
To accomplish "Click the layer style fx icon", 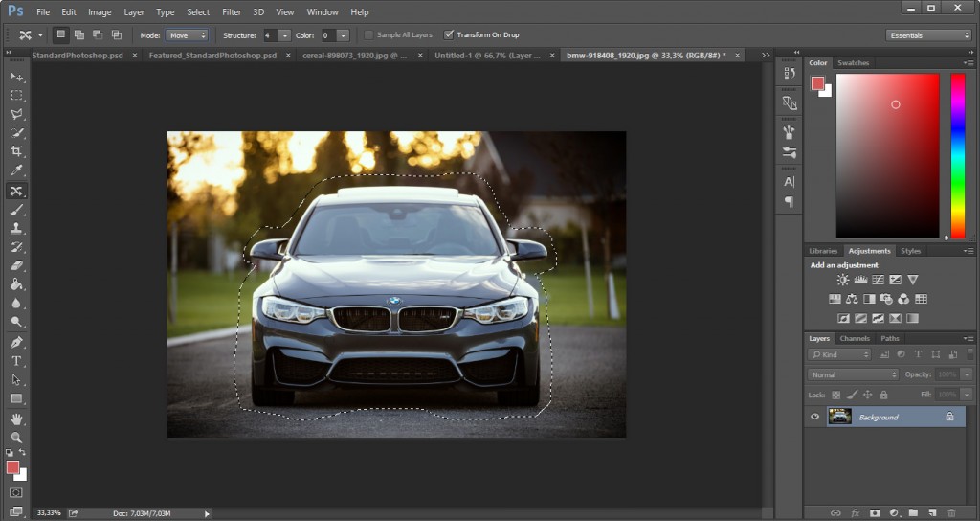I will coord(855,513).
